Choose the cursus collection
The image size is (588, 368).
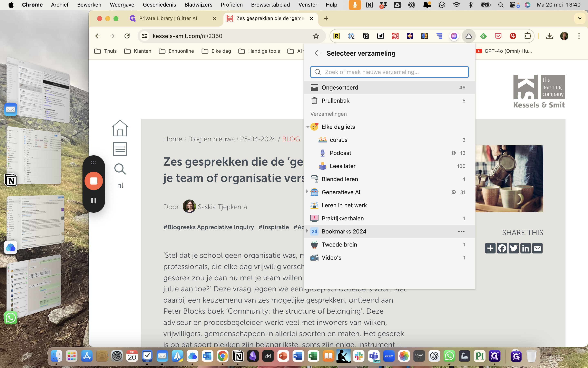pos(389,140)
